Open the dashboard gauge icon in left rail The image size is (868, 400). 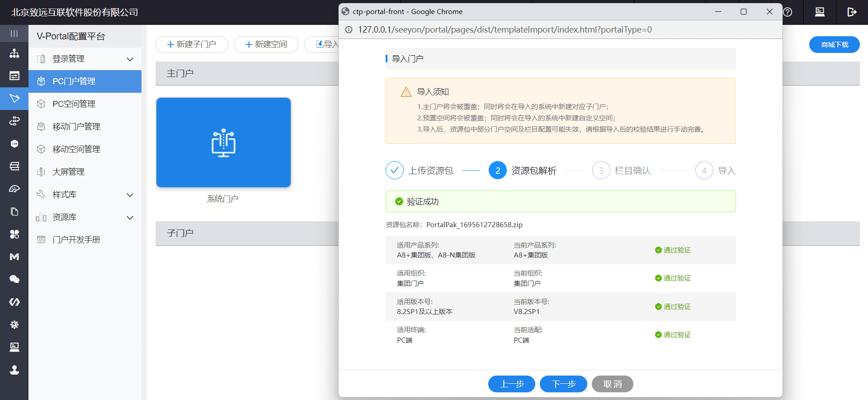(x=14, y=189)
